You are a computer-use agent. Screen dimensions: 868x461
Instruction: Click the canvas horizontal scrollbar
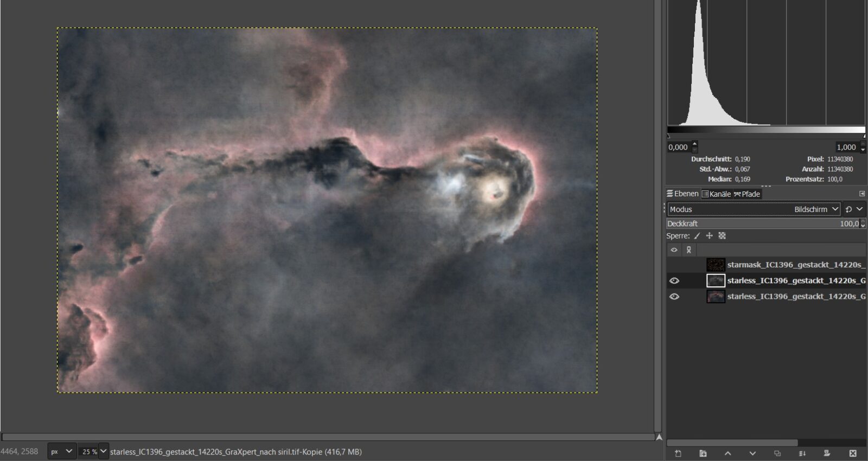tap(328, 437)
